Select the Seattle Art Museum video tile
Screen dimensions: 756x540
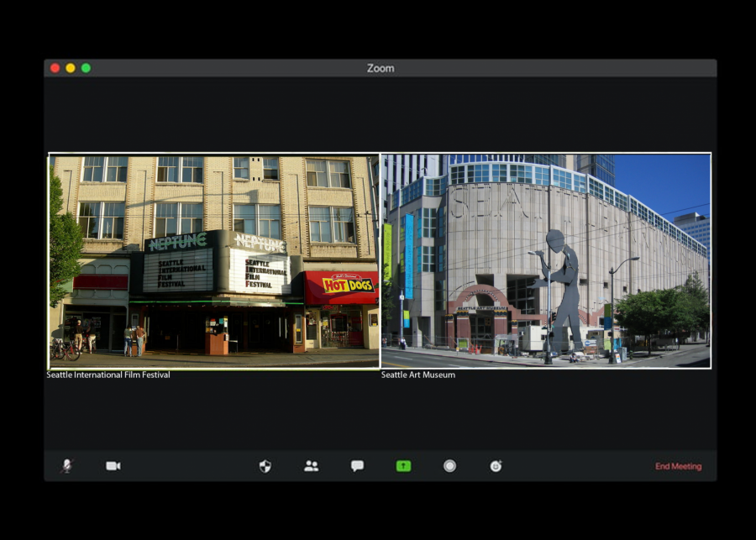point(546,261)
